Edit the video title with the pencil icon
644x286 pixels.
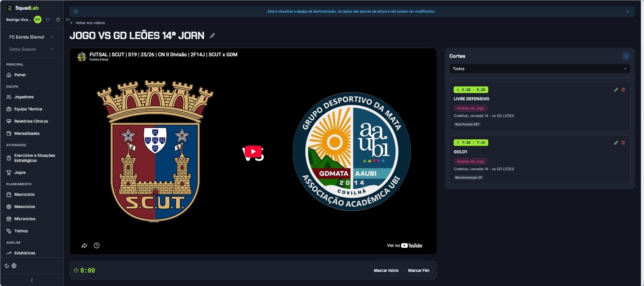[x=212, y=35]
